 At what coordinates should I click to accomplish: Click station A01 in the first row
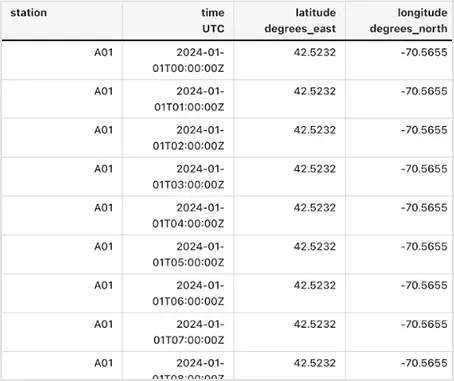(x=103, y=52)
